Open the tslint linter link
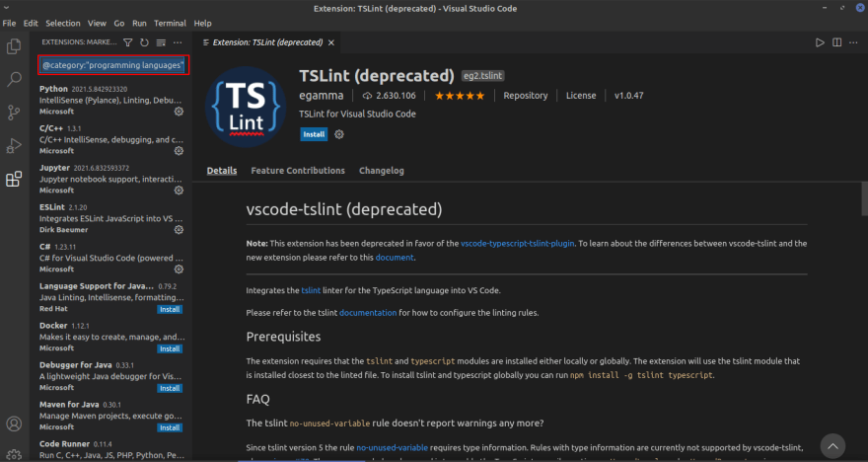The image size is (868, 462). (x=311, y=290)
